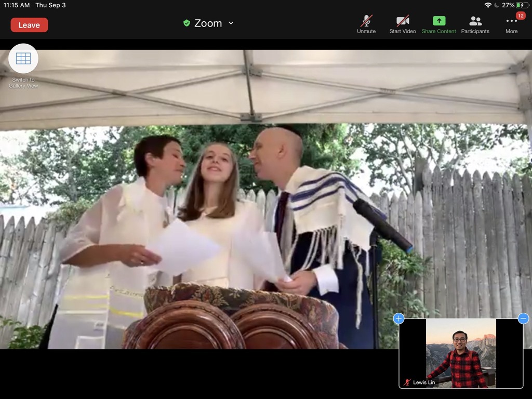This screenshot has height=399, width=532.
Task: Tap the 11:15 AM clock
Action: click(x=17, y=5)
